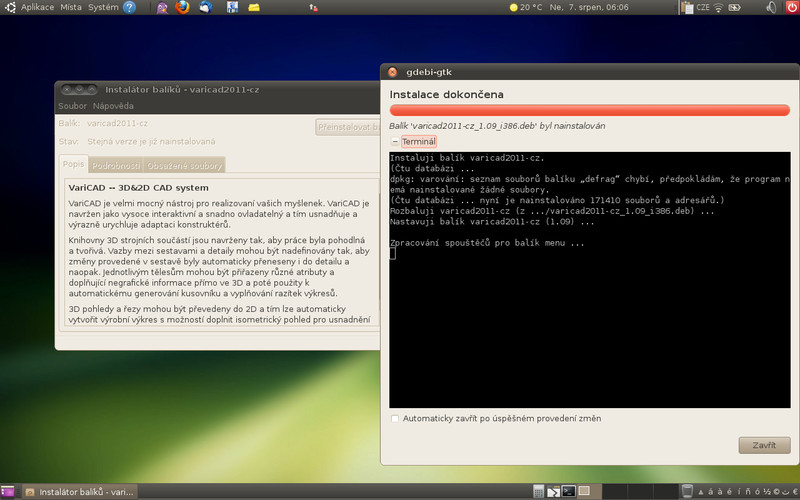This screenshot has width=800, height=500.
Task: Open Soubor menu in Instalátor balíků
Action: click(x=72, y=106)
